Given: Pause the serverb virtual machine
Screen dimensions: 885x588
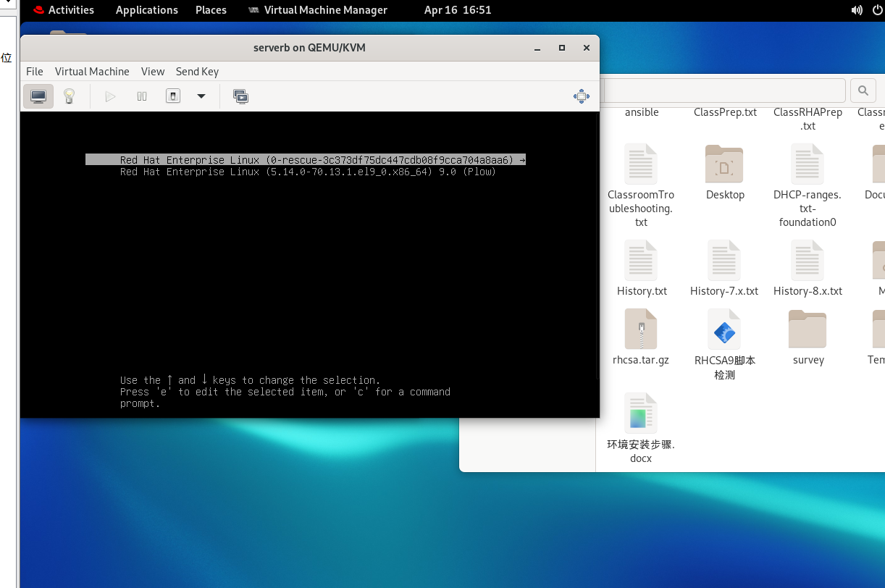Looking at the screenshot, I should pyautogui.click(x=142, y=96).
